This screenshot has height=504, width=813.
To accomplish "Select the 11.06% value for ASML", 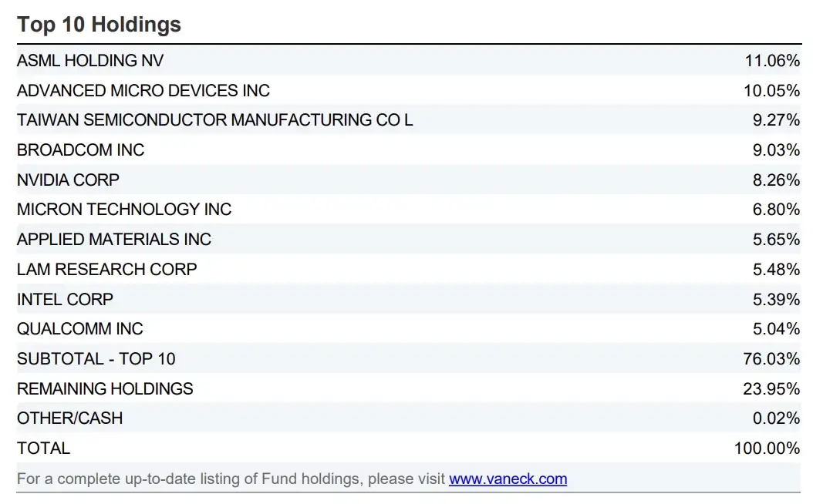I will click(x=772, y=61).
